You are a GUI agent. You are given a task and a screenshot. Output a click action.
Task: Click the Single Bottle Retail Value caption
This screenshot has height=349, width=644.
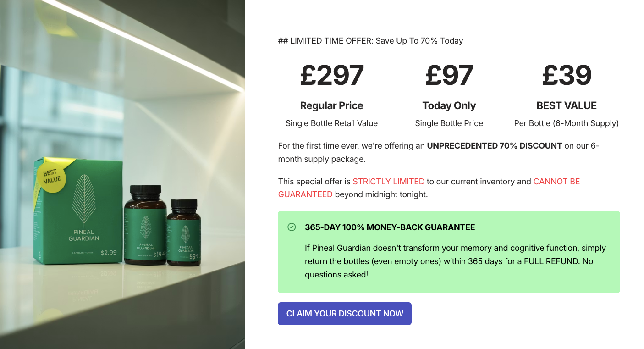click(x=331, y=123)
